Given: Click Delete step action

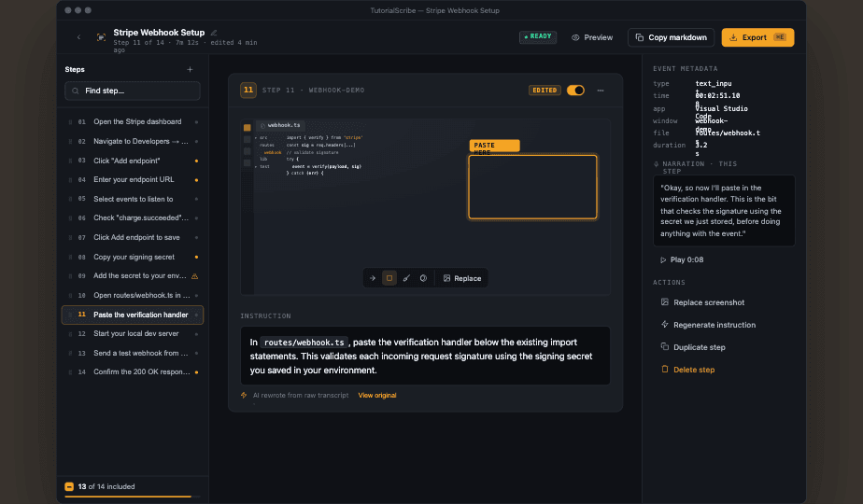Looking at the screenshot, I should [687, 370].
